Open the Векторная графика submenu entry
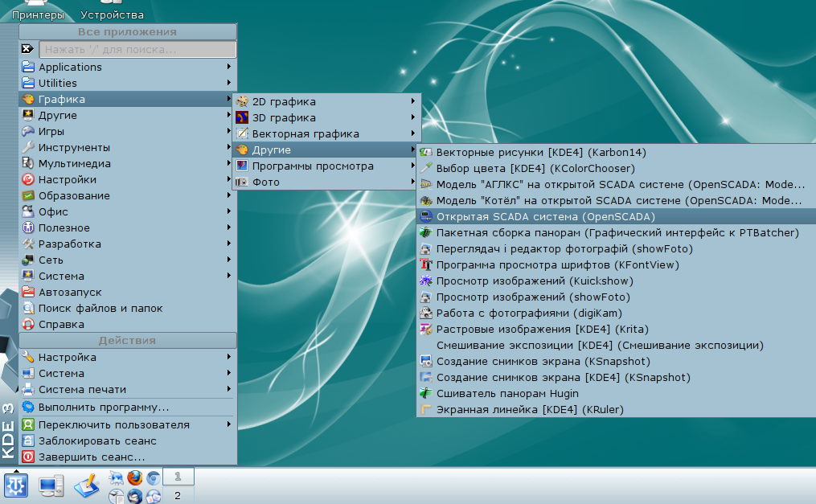The width and height of the screenshot is (816, 504). click(x=326, y=133)
